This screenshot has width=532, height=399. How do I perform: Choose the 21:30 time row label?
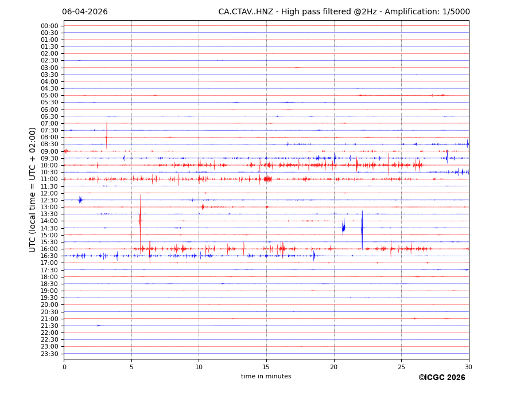(49, 326)
